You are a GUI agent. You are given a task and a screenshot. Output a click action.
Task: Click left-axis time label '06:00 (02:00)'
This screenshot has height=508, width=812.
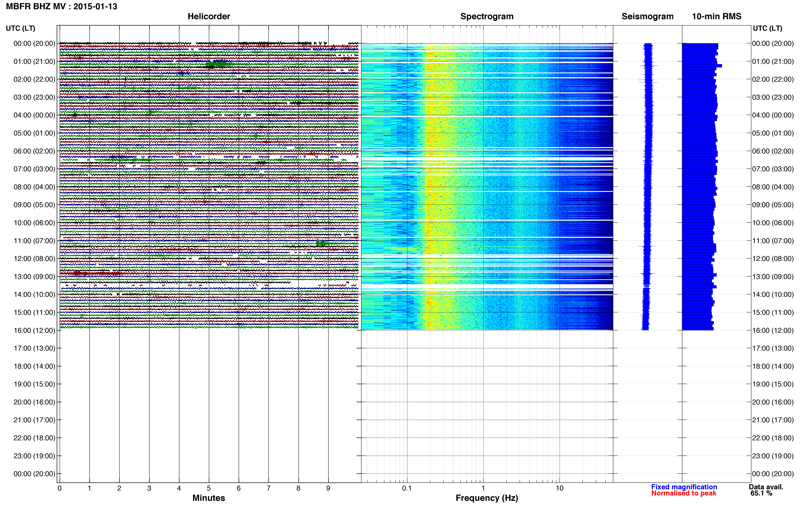pyautogui.click(x=34, y=151)
